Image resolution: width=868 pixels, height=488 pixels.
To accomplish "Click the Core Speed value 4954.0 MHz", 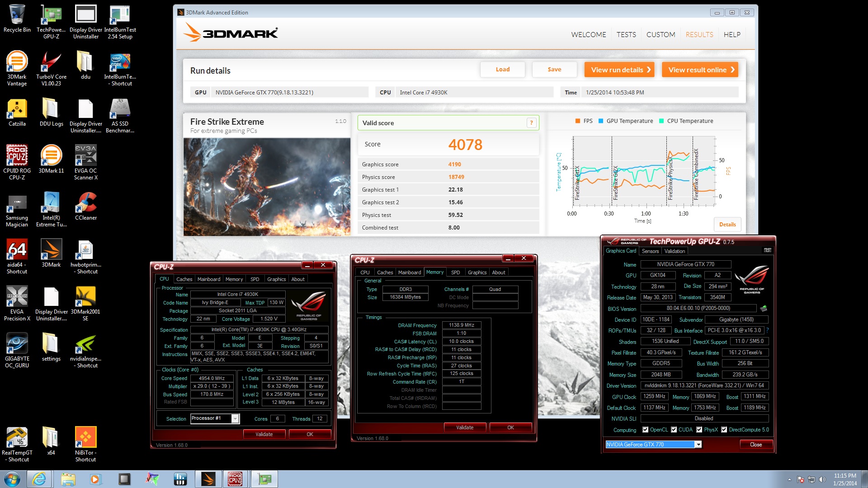I will [212, 378].
